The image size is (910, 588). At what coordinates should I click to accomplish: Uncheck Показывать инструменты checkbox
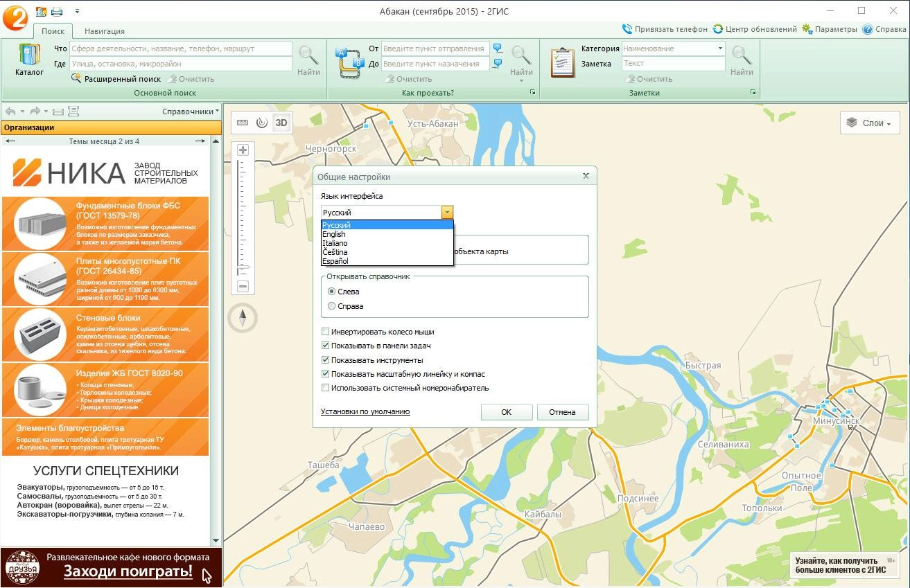pos(326,360)
